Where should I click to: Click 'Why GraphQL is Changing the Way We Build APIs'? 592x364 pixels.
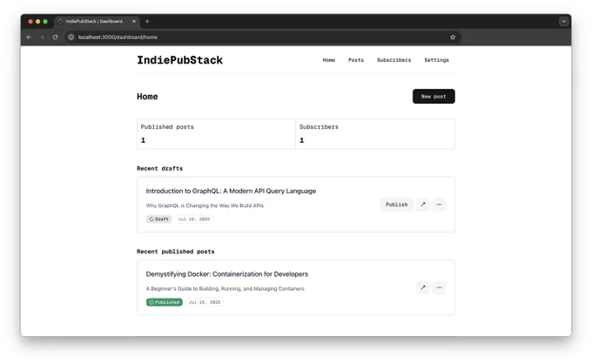pos(205,206)
